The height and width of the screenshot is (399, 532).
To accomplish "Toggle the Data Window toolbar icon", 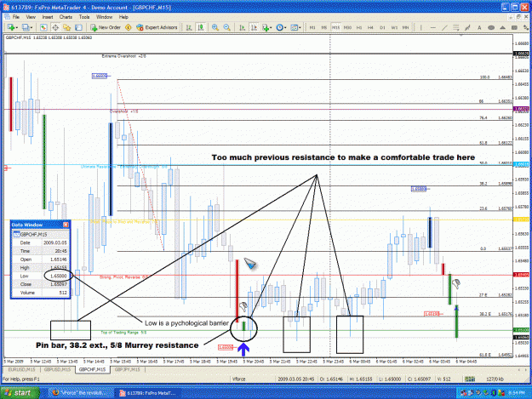I will coord(55,27).
